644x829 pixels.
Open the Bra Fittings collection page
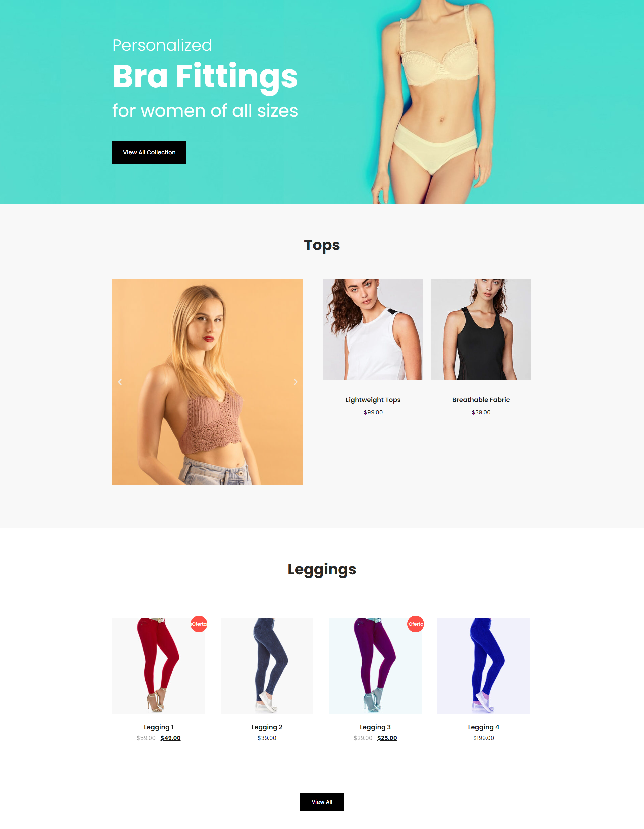149,152
